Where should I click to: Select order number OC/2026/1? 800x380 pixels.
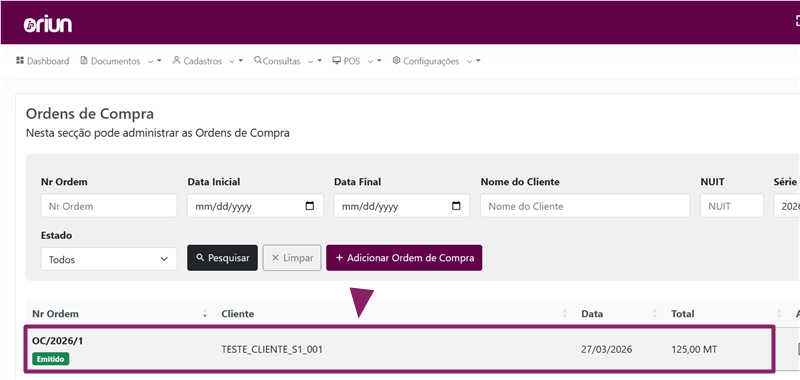click(x=58, y=341)
